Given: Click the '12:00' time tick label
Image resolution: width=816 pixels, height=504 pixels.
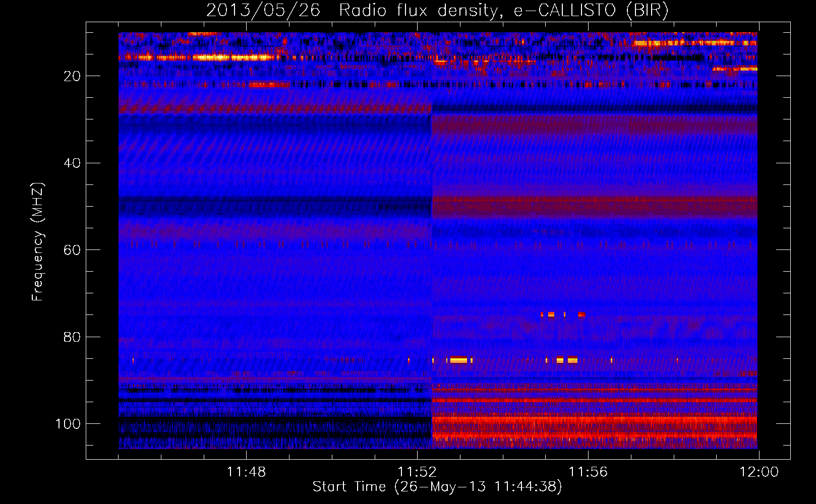Looking at the screenshot, I should tap(759, 472).
